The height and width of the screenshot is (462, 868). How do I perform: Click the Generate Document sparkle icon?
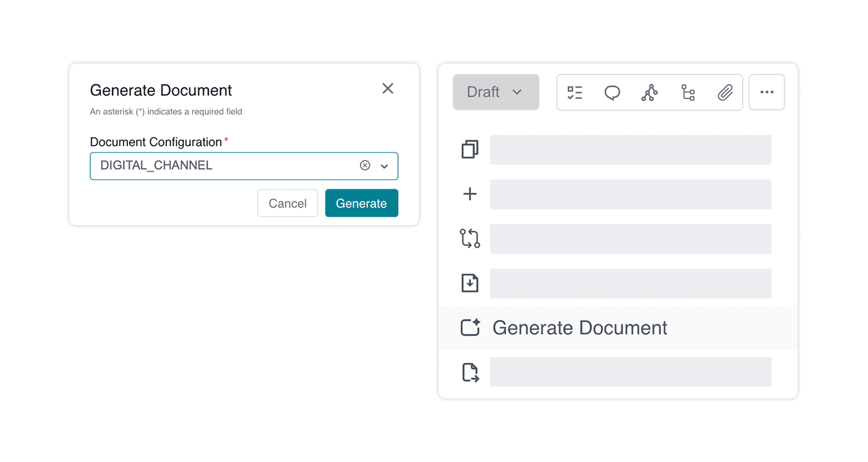click(470, 327)
